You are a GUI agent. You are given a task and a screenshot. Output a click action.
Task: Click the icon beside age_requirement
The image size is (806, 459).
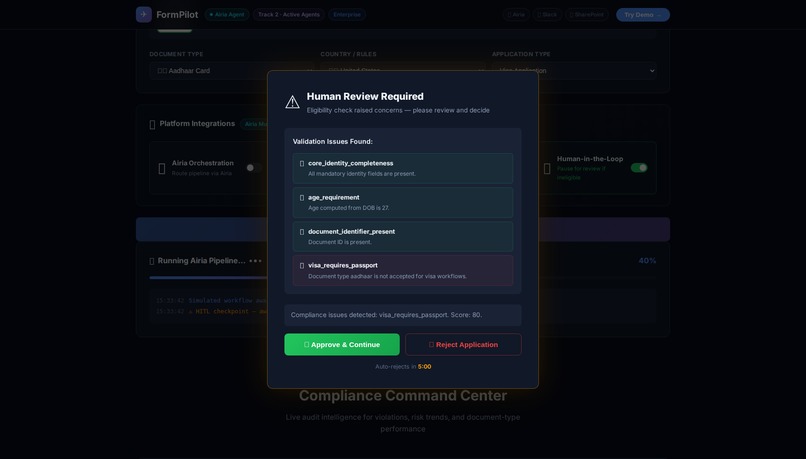(302, 197)
